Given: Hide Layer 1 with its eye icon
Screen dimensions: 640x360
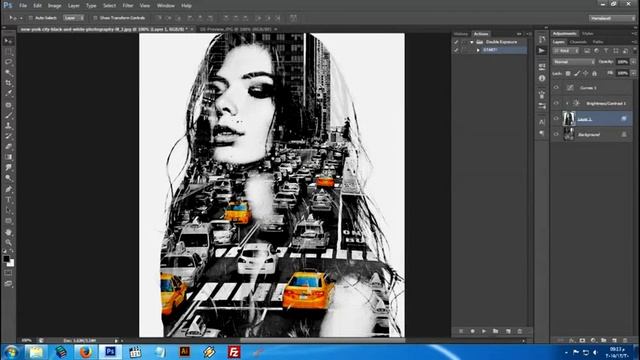Looking at the screenshot, I should [556, 119].
